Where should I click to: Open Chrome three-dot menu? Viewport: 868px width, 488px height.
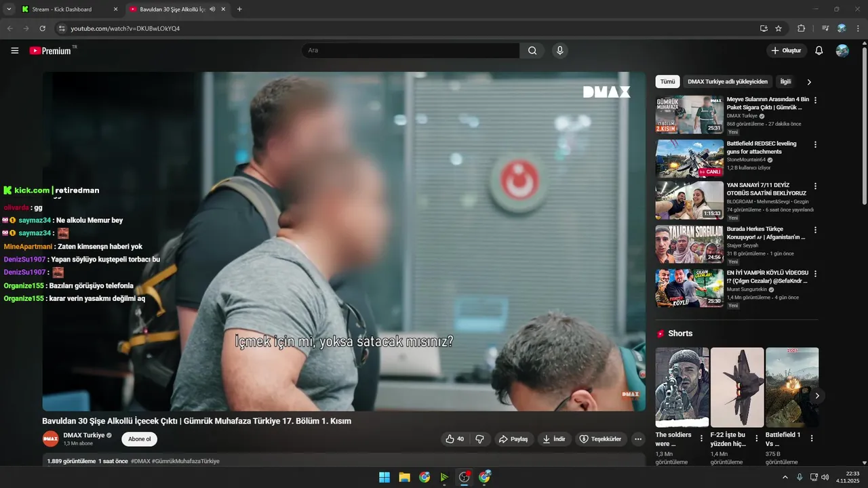859,28
